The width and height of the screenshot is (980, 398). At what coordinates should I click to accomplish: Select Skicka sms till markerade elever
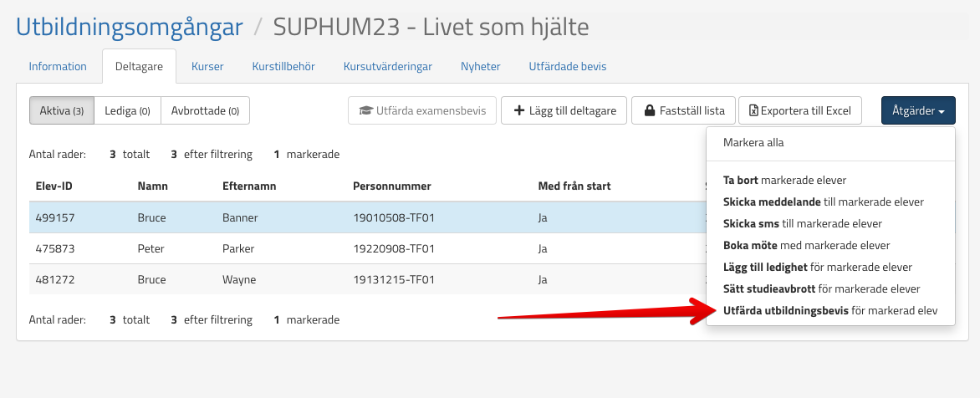(802, 224)
